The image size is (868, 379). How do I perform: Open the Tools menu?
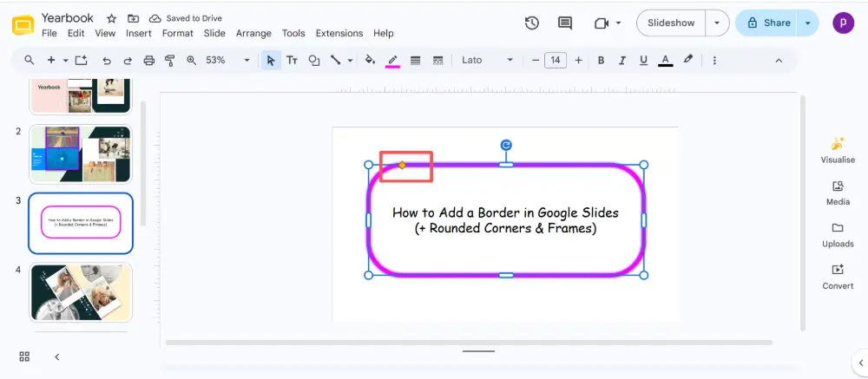coord(293,33)
